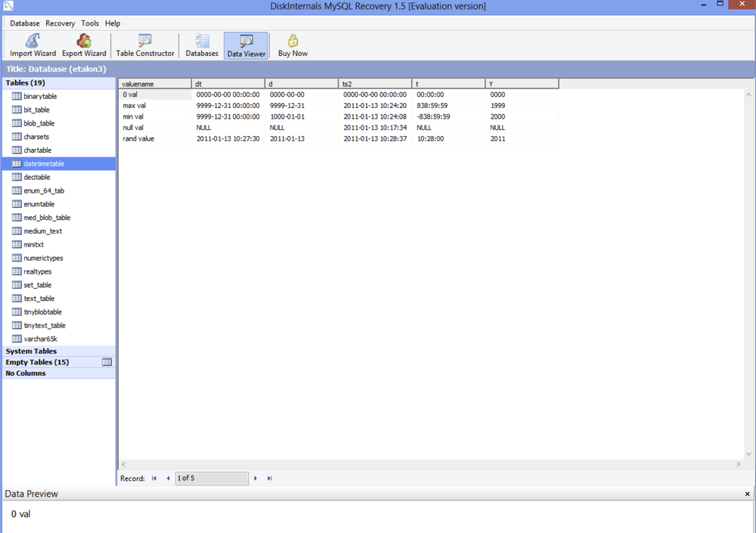Click the '2011-01-13 10:17:34' timestamp cell

tap(375, 128)
